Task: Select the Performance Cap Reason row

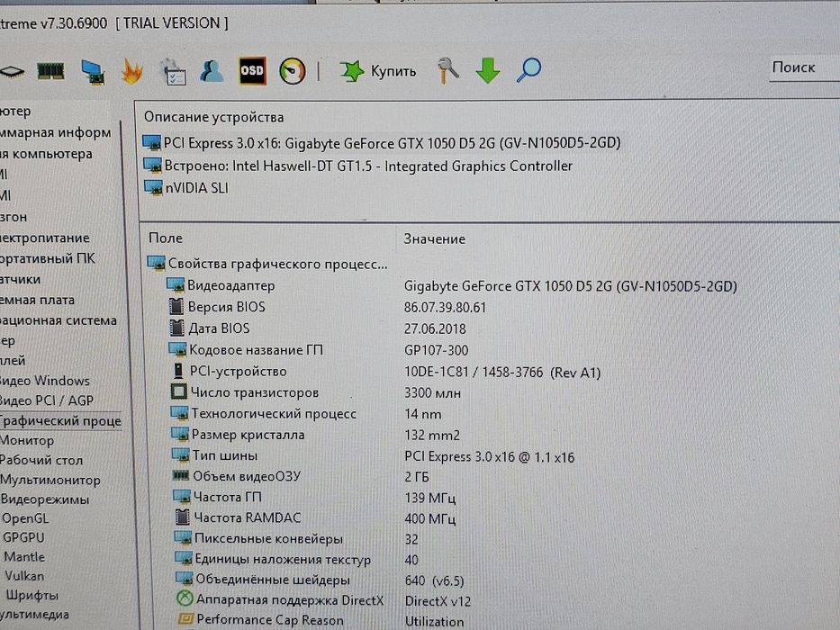Action: point(321,620)
